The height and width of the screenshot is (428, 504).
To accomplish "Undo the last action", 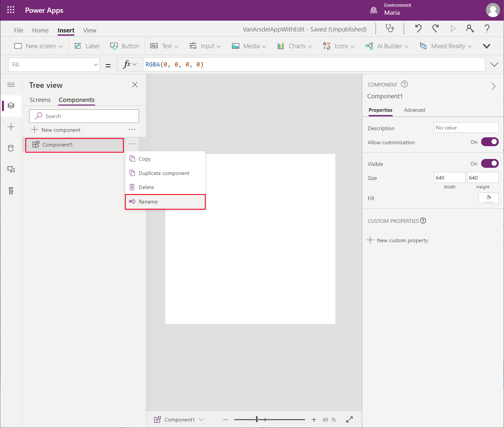I will click(x=418, y=29).
